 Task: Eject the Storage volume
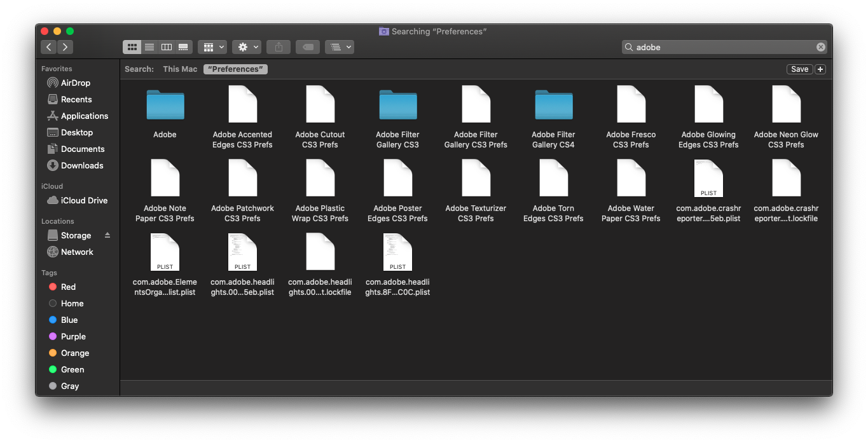107,235
